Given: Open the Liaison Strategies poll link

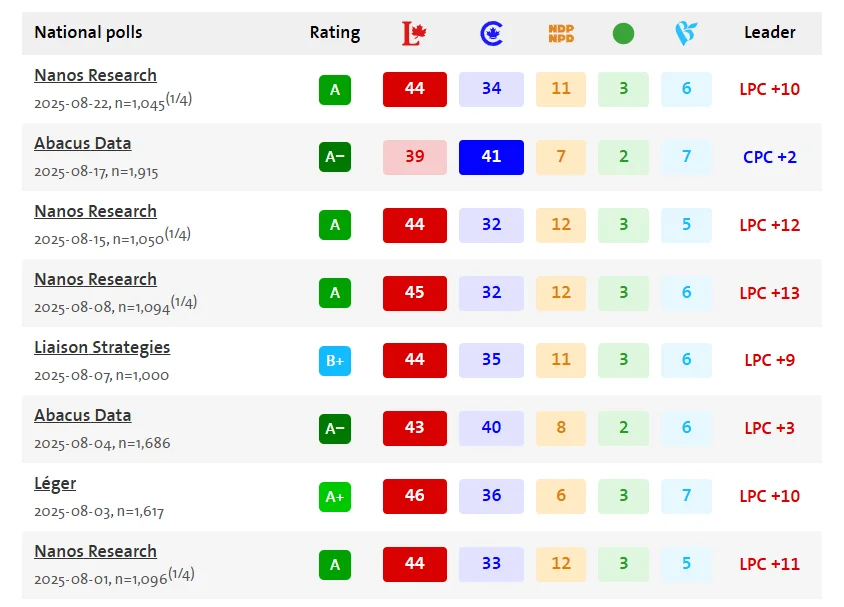Looking at the screenshot, I should [102, 347].
